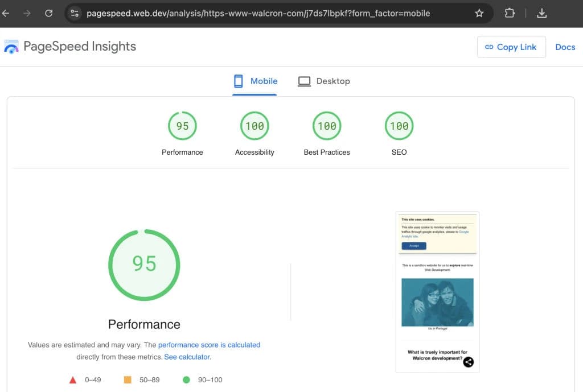583x392 pixels.
Task: Select the Desktop monitor icon
Action: pos(304,81)
